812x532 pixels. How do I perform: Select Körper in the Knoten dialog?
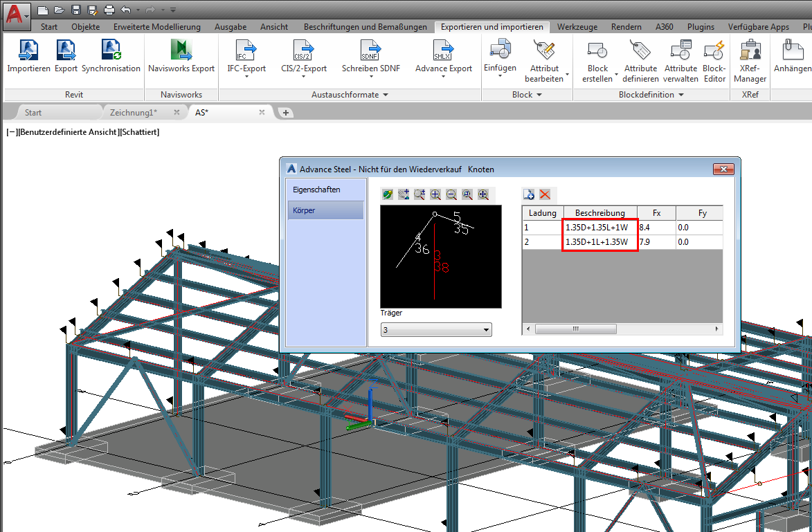[x=325, y=210]
